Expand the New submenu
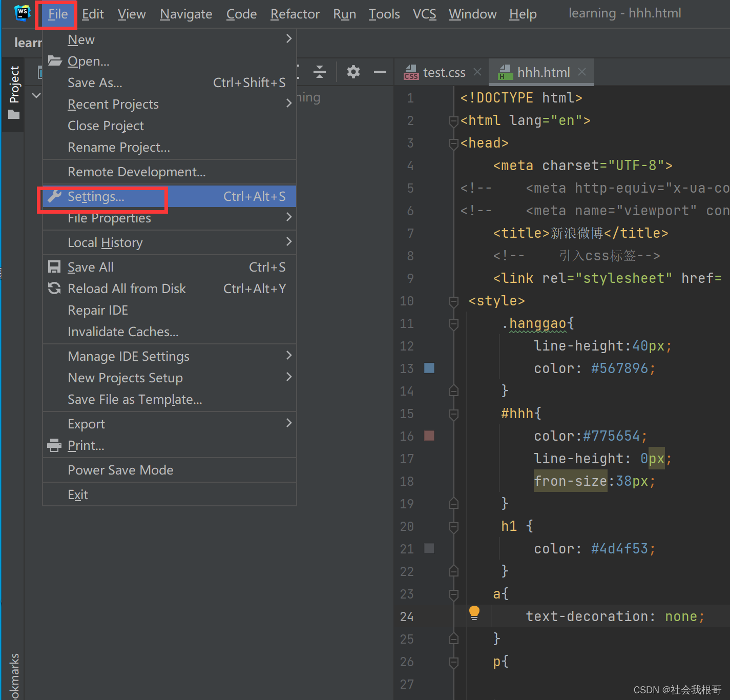The height and width of the screenshot is (700, 730). (x=81, y=39)
